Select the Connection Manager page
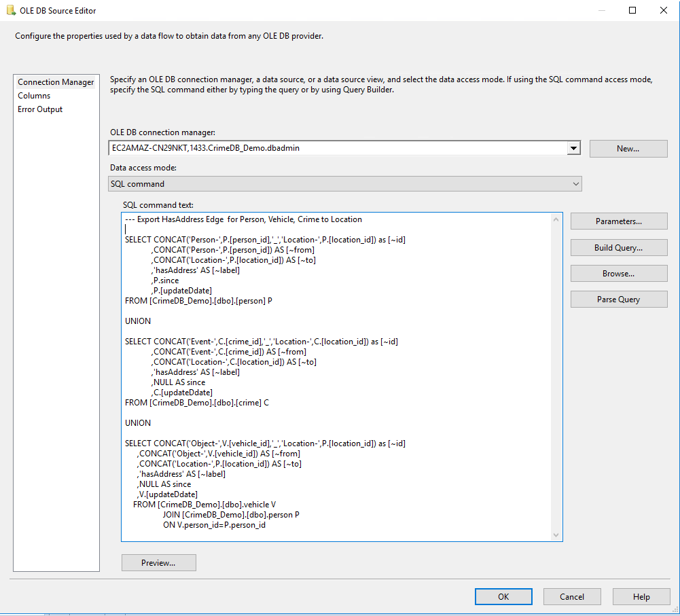680x616 pixels. tap(56, 82)
